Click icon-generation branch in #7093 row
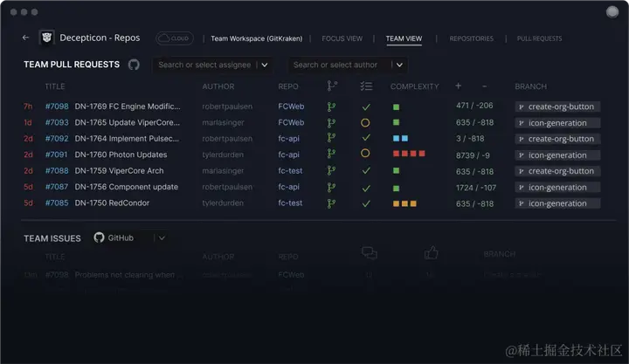The width and height of the screenshot is (629, 364). point(557,123)
